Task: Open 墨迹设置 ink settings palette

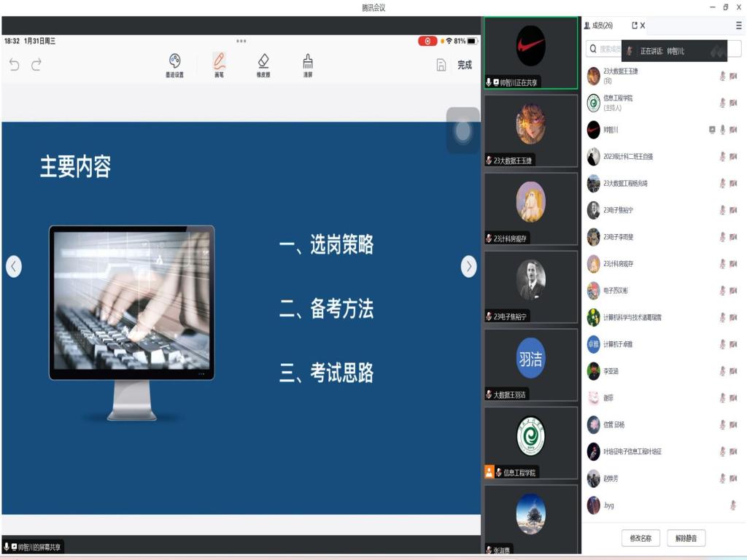Action: tap(174, 64)
